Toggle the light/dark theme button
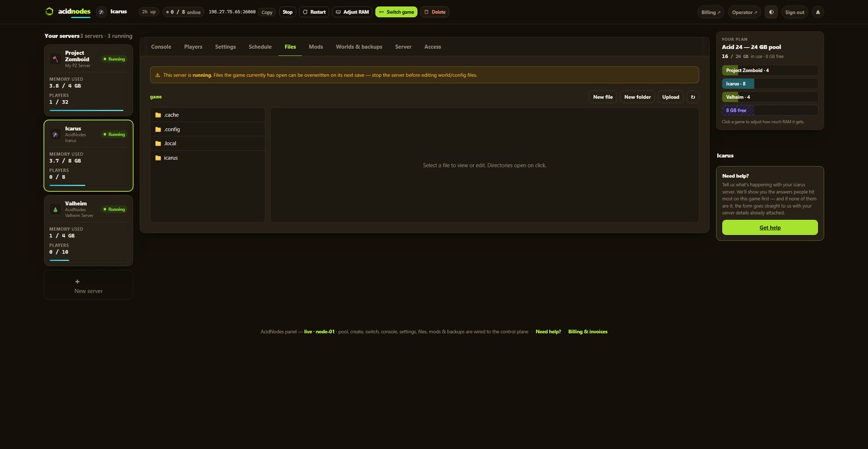The height and width of the screenshot is (449, 868). pyautogui.click(x=771, y=12)
